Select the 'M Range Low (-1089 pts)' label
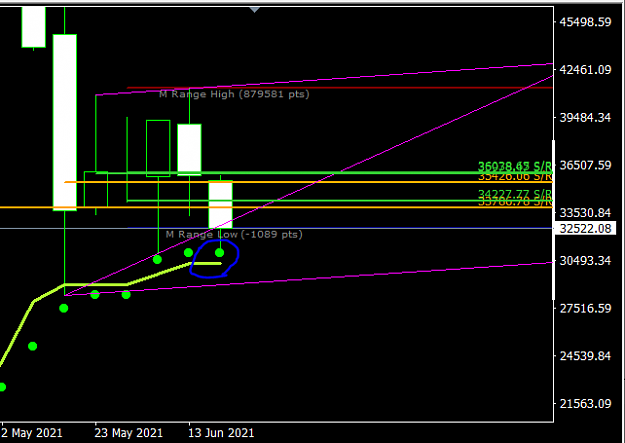 click(x=234, y=234)
